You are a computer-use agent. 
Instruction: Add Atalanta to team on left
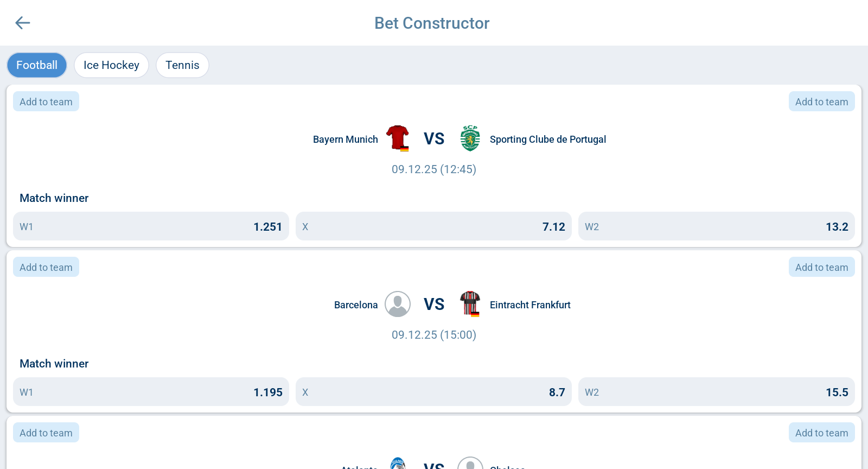pos(46,433)
